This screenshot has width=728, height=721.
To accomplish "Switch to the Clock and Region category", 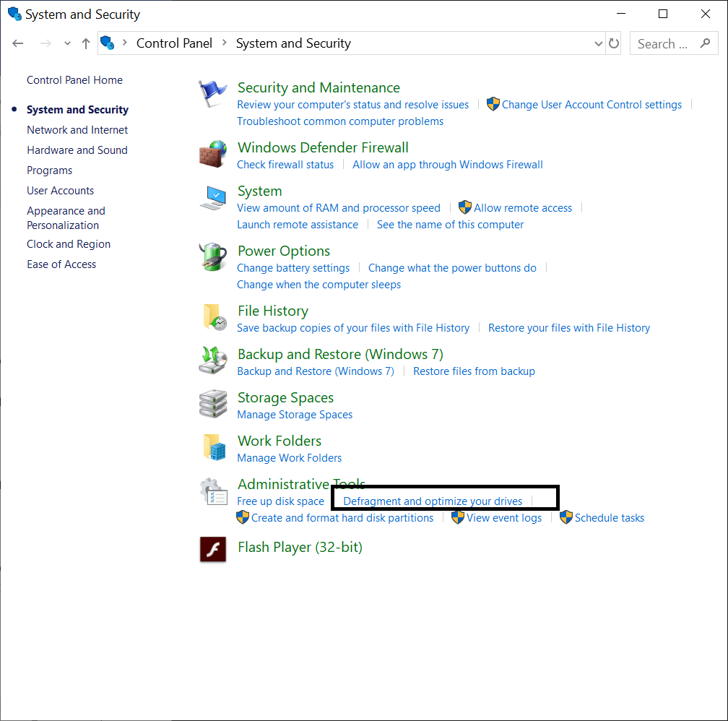I will click(x=68, y=244).
